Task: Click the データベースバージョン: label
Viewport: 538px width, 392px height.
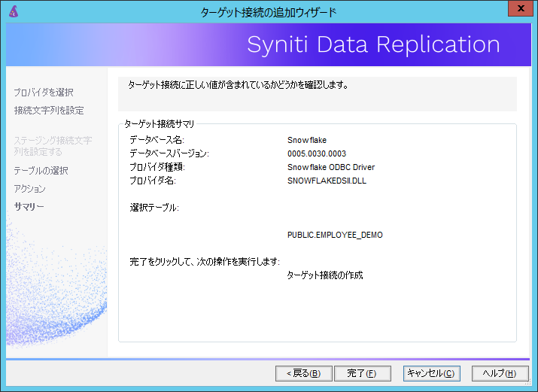Action: tap(169, 153)
